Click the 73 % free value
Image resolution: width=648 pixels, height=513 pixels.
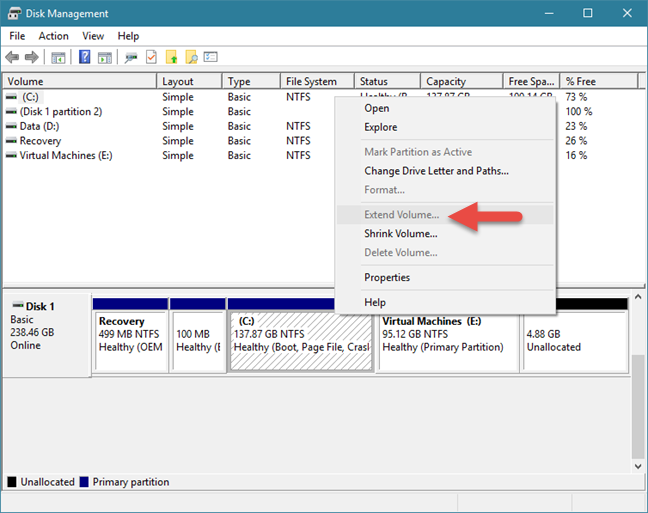[x=576, y=97]
